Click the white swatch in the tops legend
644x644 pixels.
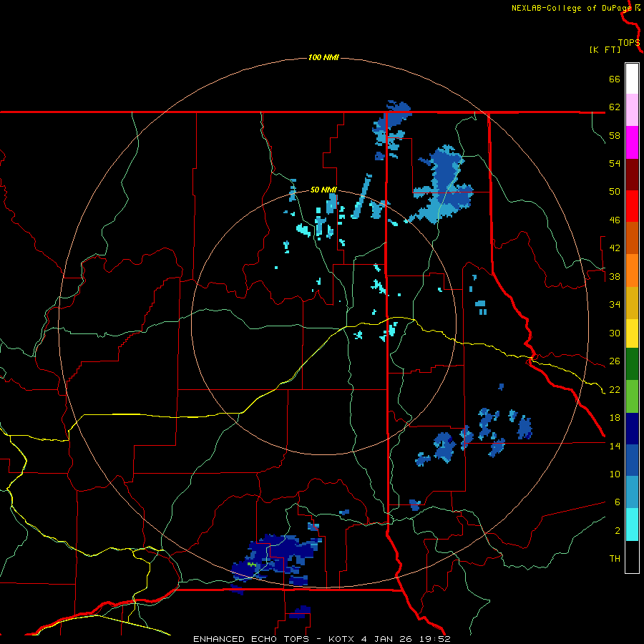[632, 79]
